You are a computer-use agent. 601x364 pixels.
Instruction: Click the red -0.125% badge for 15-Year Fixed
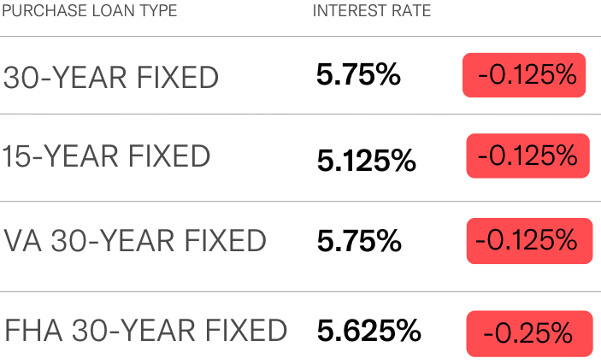tap(527, 156)
